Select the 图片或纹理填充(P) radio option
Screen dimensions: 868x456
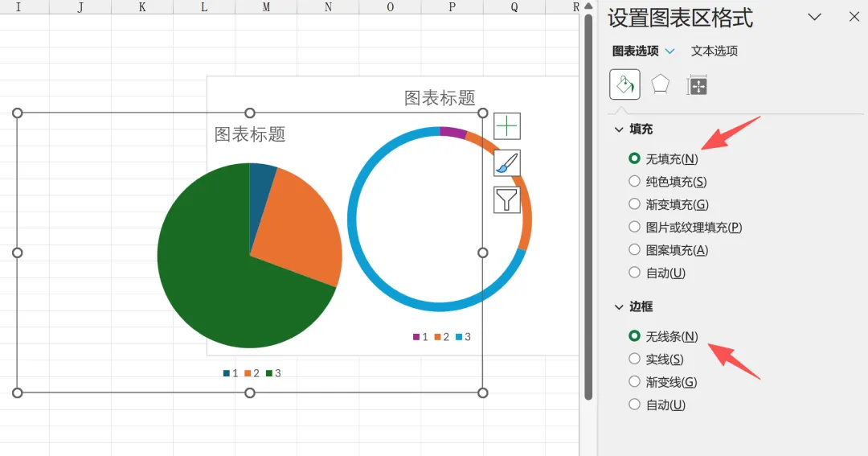[x=686, y=227]
